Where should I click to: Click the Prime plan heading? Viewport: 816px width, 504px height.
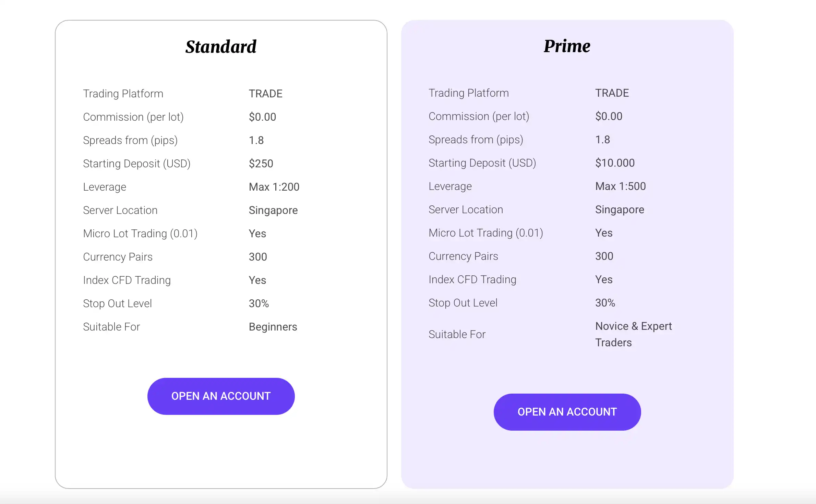pyautogui.click(x=567, y=46)
